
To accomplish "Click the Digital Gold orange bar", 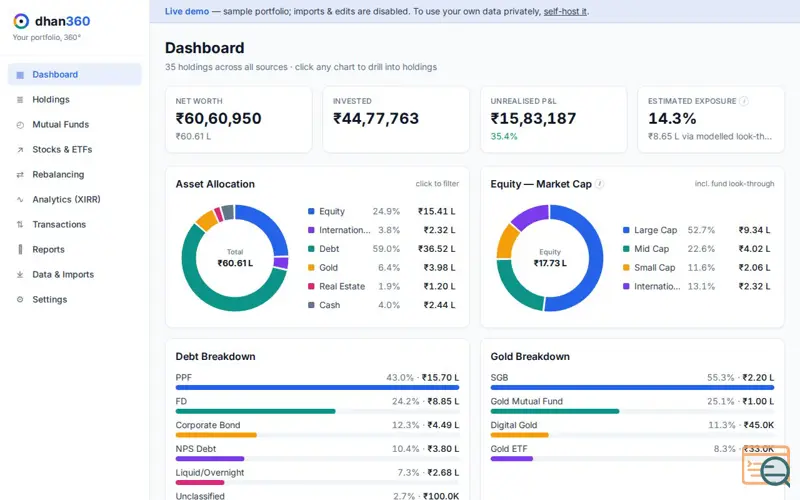I will pyautogui.click(x=519, y=435).
